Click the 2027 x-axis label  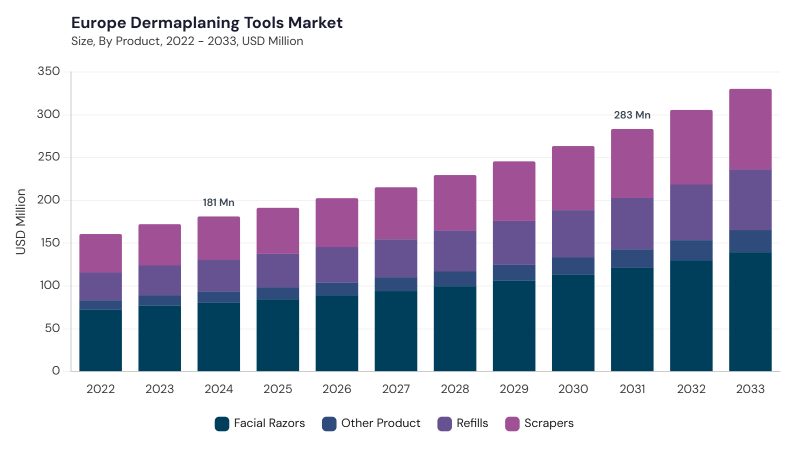pos(396,389)
